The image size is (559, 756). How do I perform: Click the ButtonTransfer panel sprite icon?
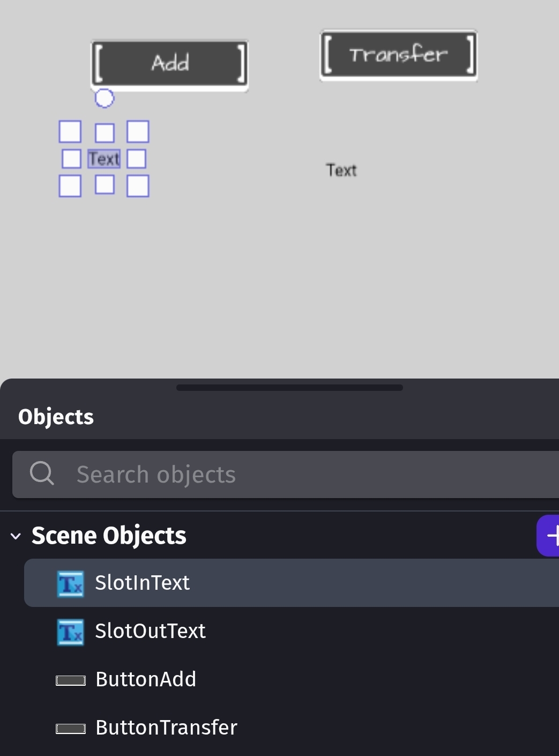click(70, 728)
